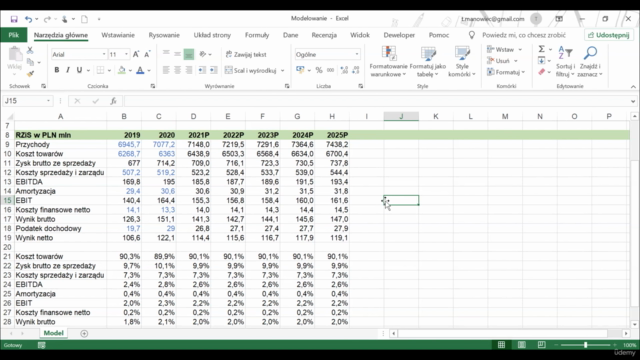
Task: Click the Undo arrow icon
Action: coord(28,19)
